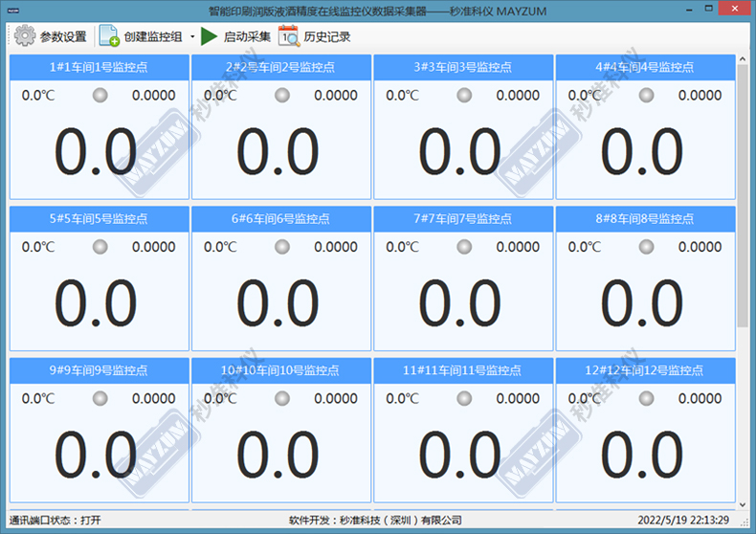The width and height of the screenshot is (756, 534).
Task: Click the green play icon for 启动采集
Action: point(209,36)
